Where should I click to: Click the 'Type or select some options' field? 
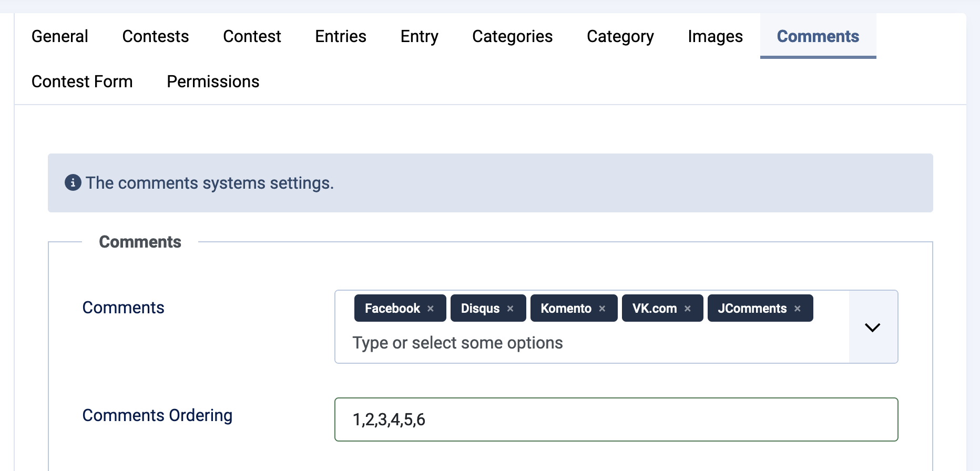(x=458, y=343)
